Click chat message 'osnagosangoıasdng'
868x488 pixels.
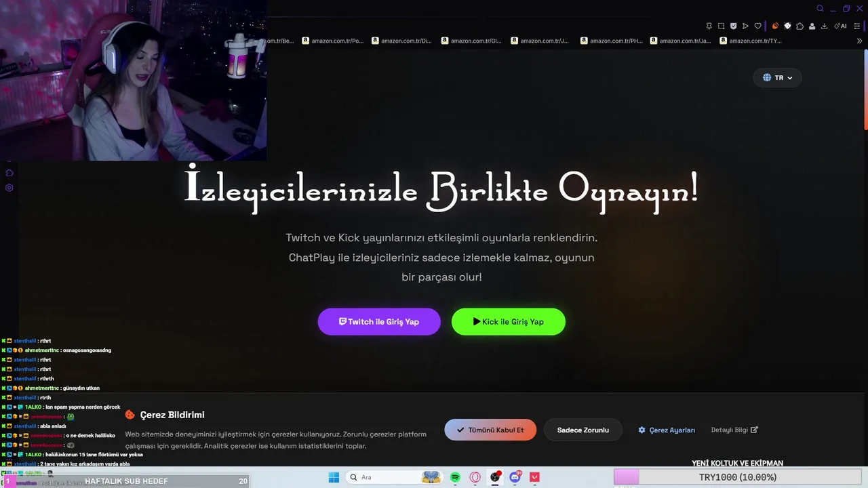pyautogui.click(x=87, y=350)
